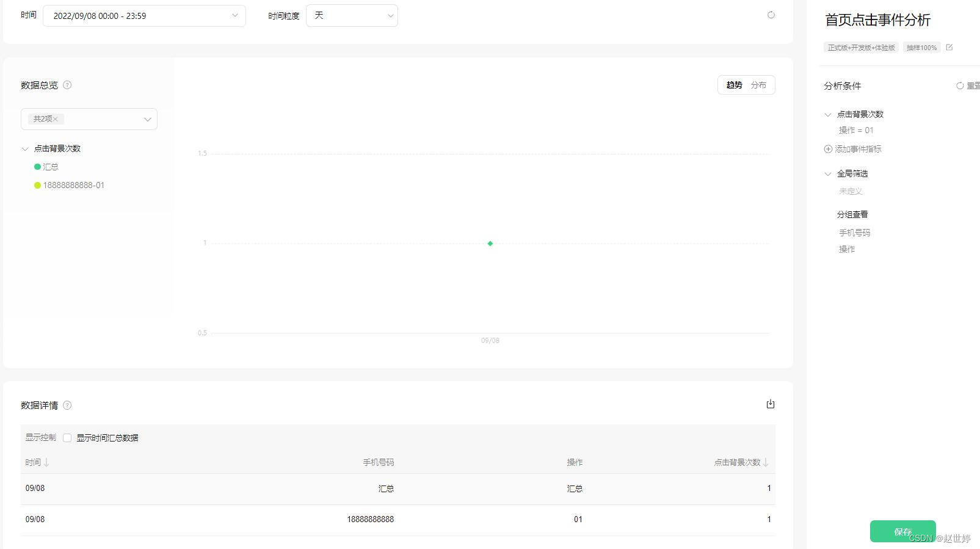The image size is (980, 549).
Task: Click the 18888888888-01 legend label
Action: pyautogui.click(x=74, y=185)
